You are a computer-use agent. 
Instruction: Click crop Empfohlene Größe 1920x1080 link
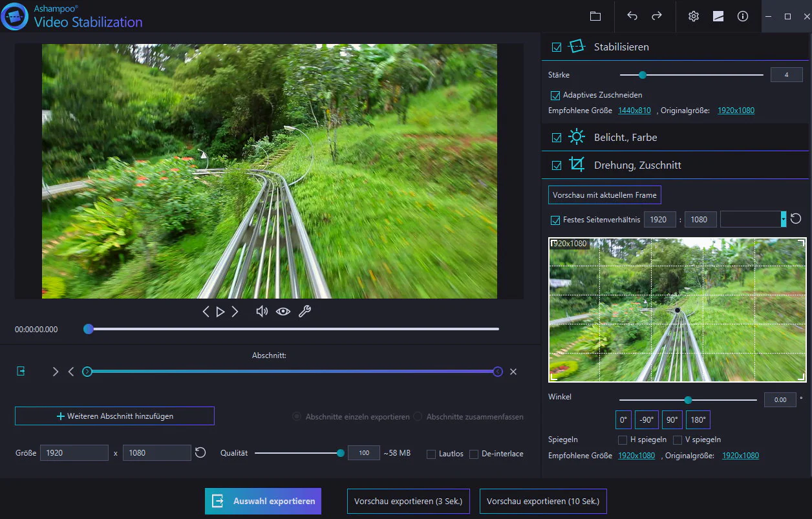click(x=636, y=456)
